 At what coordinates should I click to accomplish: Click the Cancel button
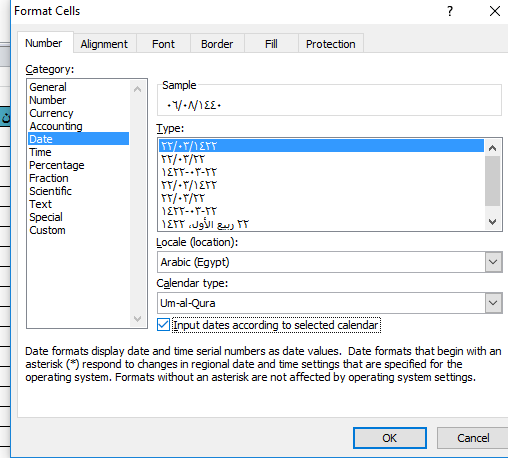(473, 438)
